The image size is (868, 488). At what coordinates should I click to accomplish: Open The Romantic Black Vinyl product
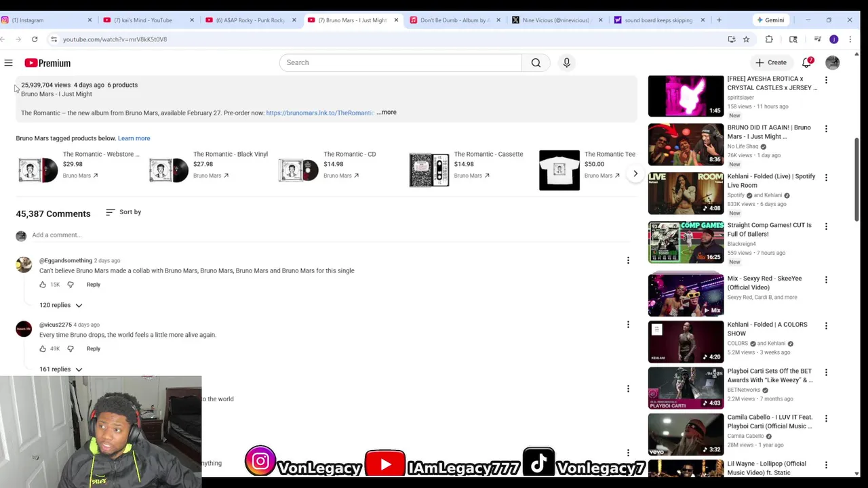click(209, 169)
